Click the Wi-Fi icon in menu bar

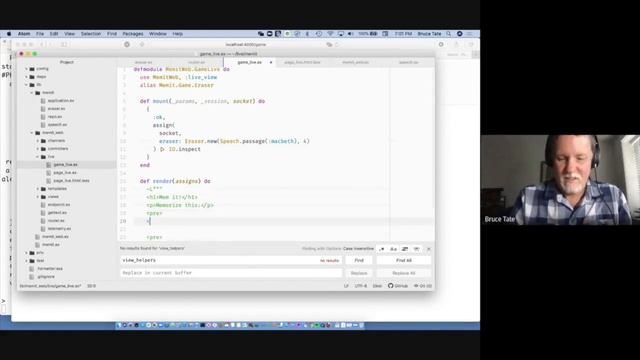pyautogui.click(x=330, y=34)
